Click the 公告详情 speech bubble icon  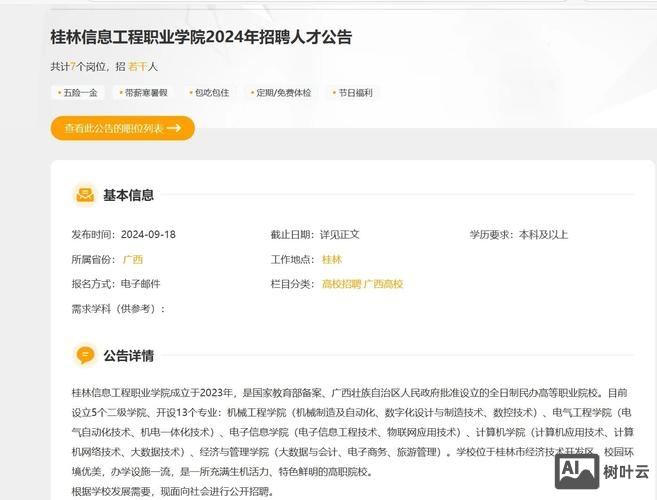85,355
